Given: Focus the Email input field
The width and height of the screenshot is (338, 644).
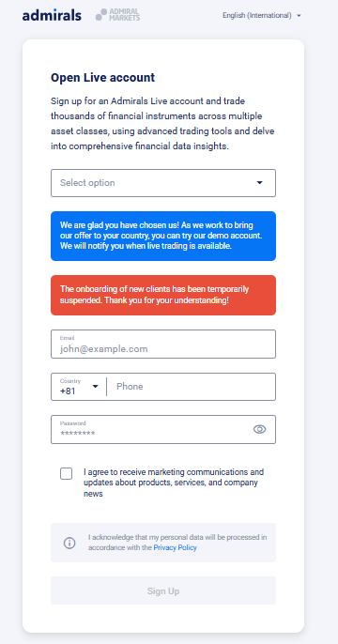Looking at the screenshot, I should 163,345.
